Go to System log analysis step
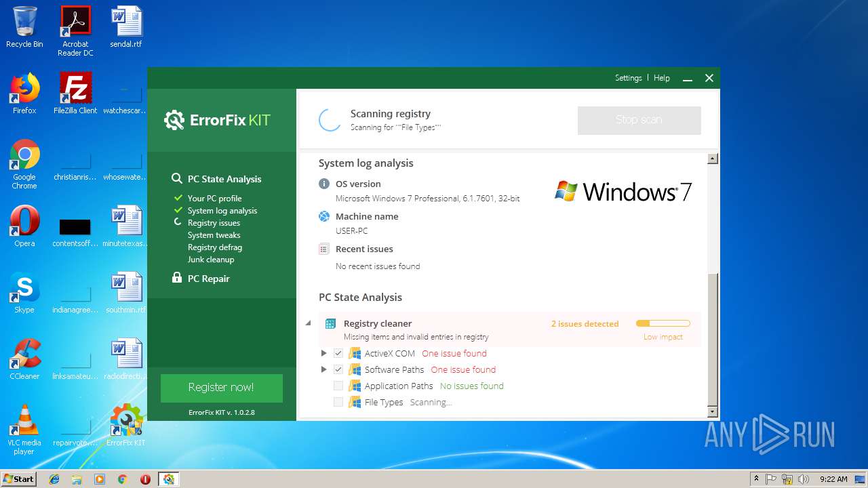The height and width of the screenshot is (488, 868). [222, 211]
